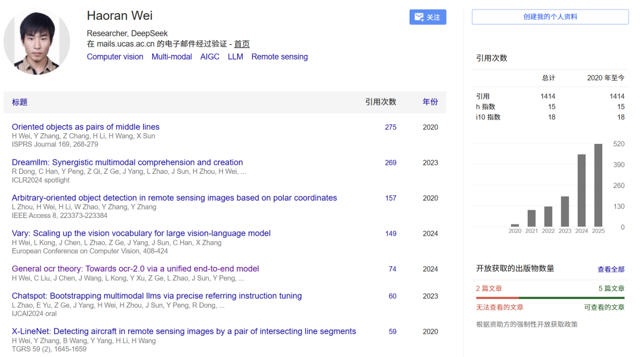This screenshot has height=357, width=644.
Task: Sort papers by 引用次数 column header
Action: tap(380, 102)
